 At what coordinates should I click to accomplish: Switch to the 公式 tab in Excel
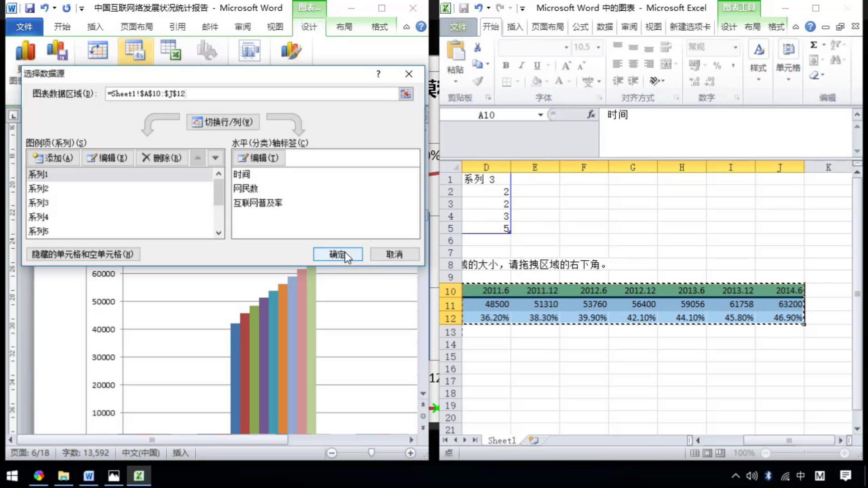coord(580,27)
